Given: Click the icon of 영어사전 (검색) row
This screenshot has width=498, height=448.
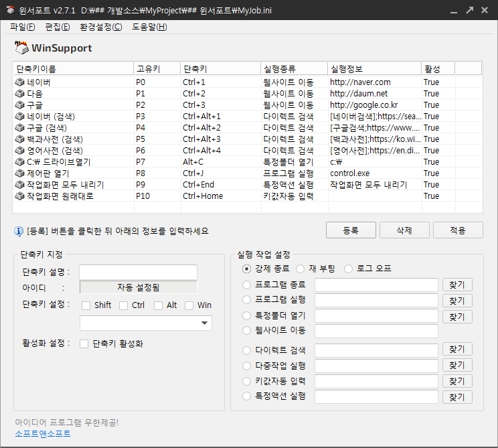Looking at the screenshot, I should click(19, 151).
